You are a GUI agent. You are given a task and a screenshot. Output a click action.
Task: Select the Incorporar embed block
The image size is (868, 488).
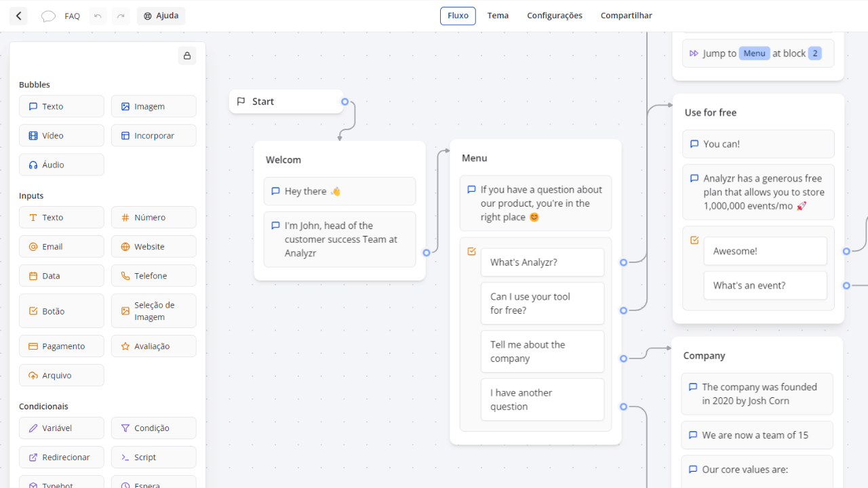tap(154, 136)
